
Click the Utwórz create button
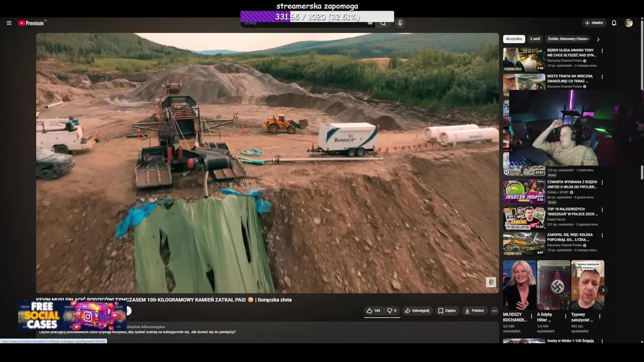[594, 23]
